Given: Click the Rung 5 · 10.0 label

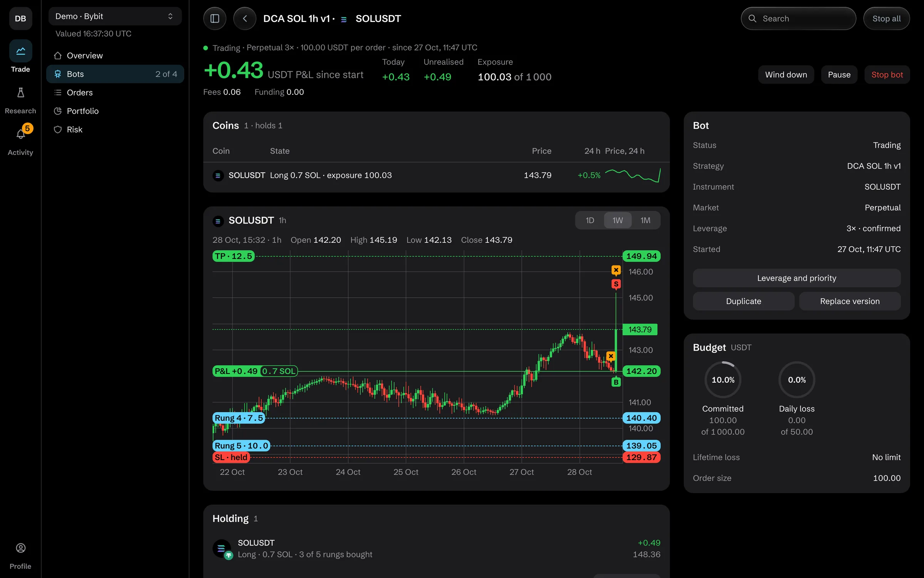Looking at the screenshot, I should coord(241,446).
